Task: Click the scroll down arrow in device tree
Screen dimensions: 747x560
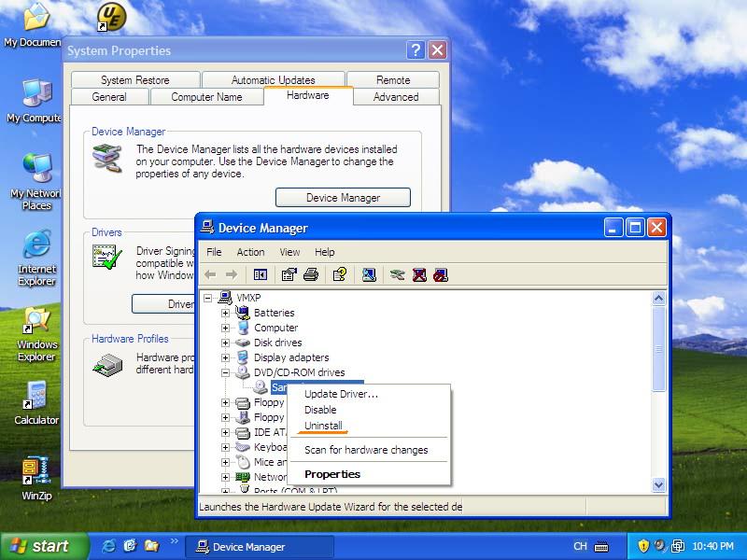Action: click(x=658, y=485)
